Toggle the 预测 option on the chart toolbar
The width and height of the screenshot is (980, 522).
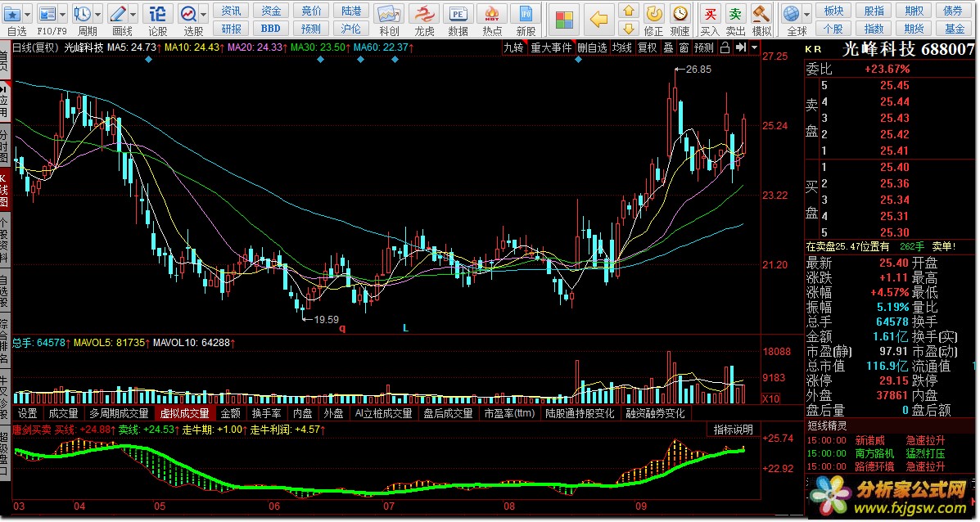tap(703, 47)
